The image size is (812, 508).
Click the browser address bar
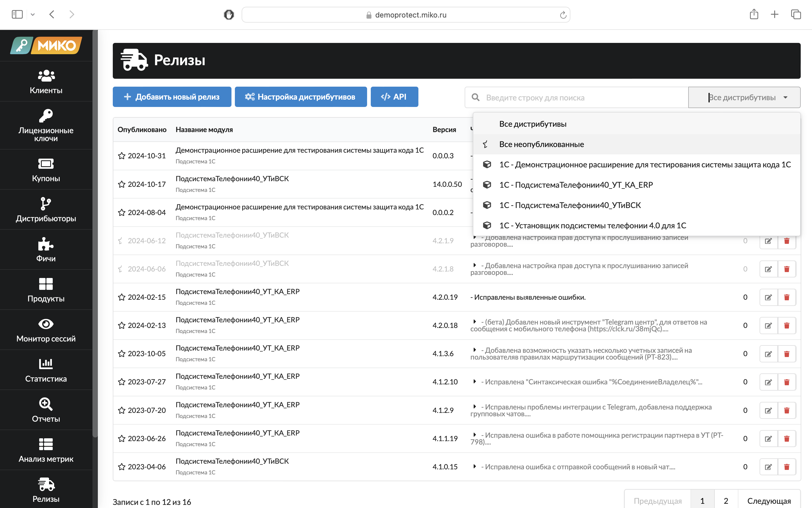click(x=406, y=15)
